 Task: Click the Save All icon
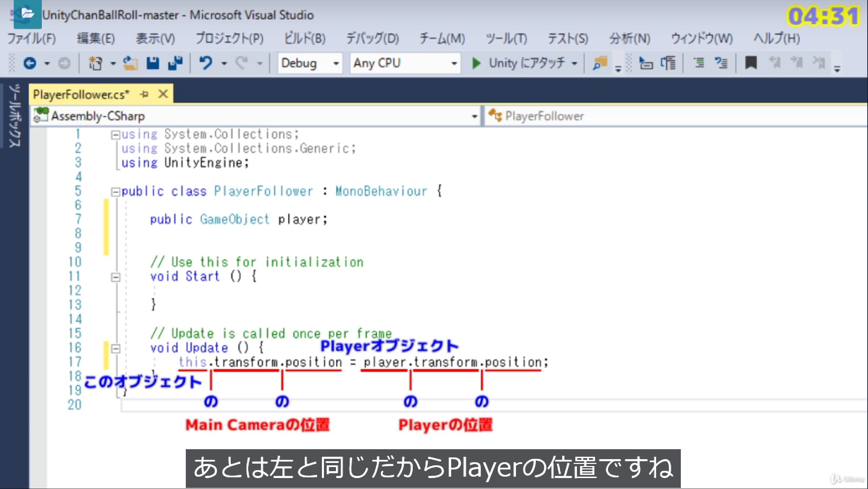point(175,63)
